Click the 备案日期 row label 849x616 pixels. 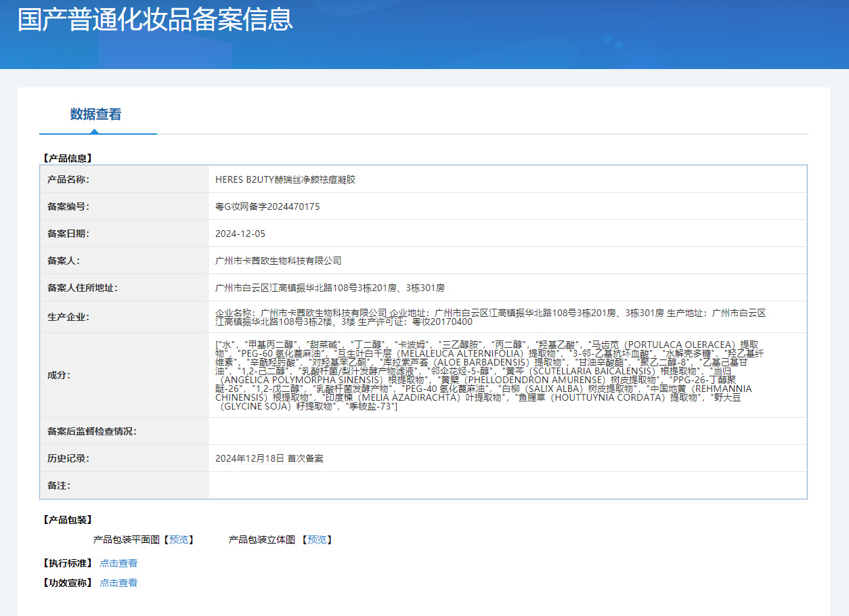click(68, 234)
